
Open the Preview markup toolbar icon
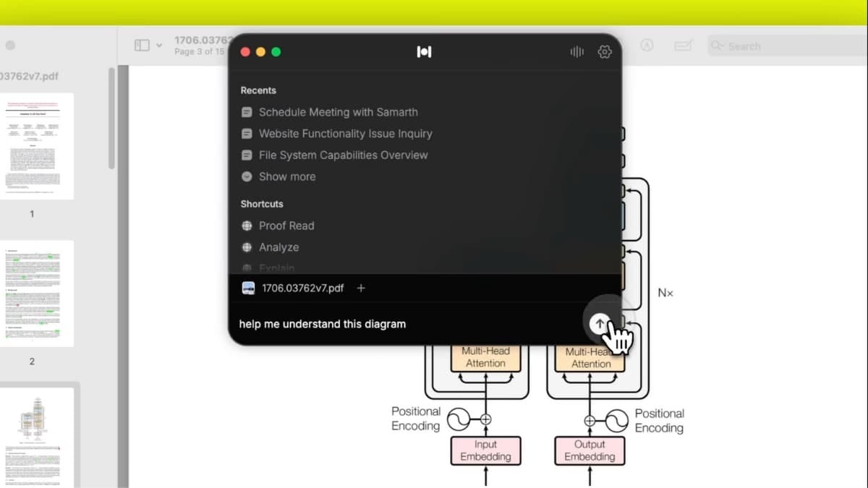(x=647, y=46)
